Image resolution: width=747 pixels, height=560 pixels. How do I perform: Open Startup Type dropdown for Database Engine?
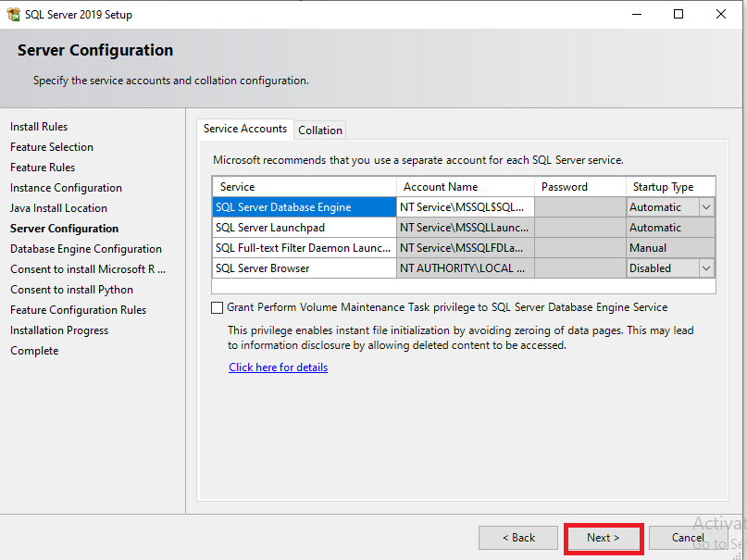point(706,207)
